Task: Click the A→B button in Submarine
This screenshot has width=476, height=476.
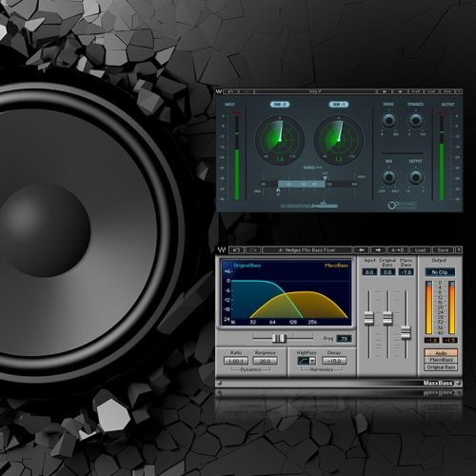Action: pyautogui.click(x=416, y=91)
